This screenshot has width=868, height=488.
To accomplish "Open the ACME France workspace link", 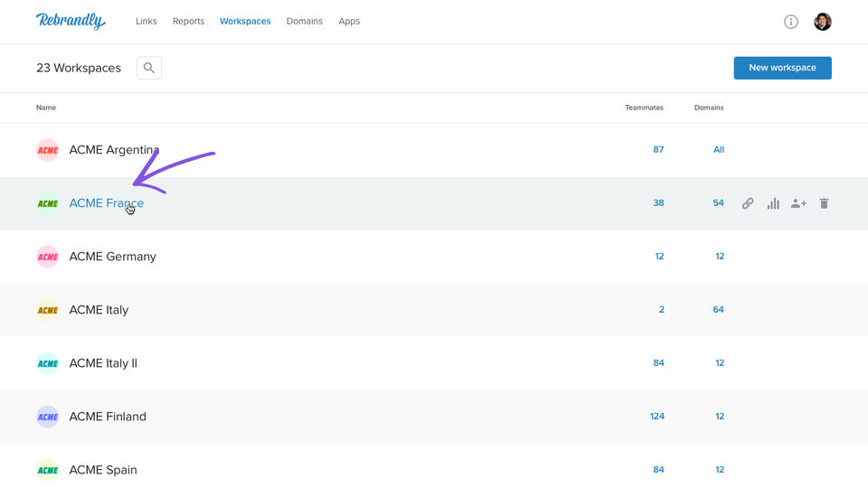I will (107, 203).
